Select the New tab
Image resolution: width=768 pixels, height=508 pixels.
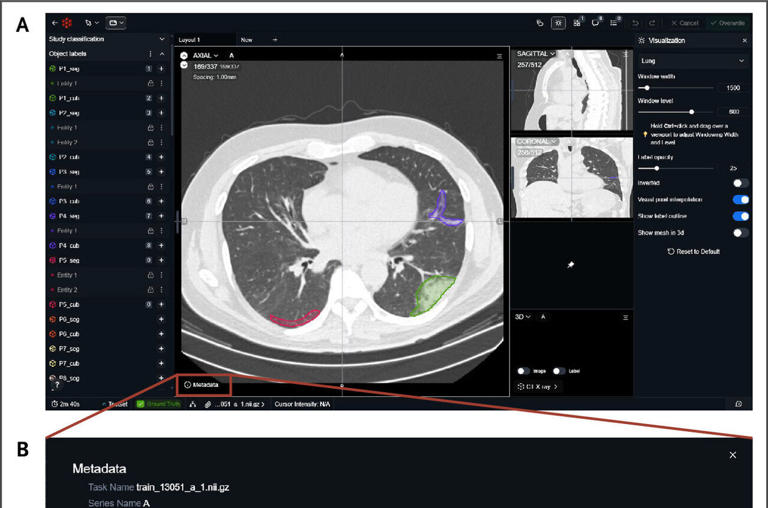(x=246, y=40)
